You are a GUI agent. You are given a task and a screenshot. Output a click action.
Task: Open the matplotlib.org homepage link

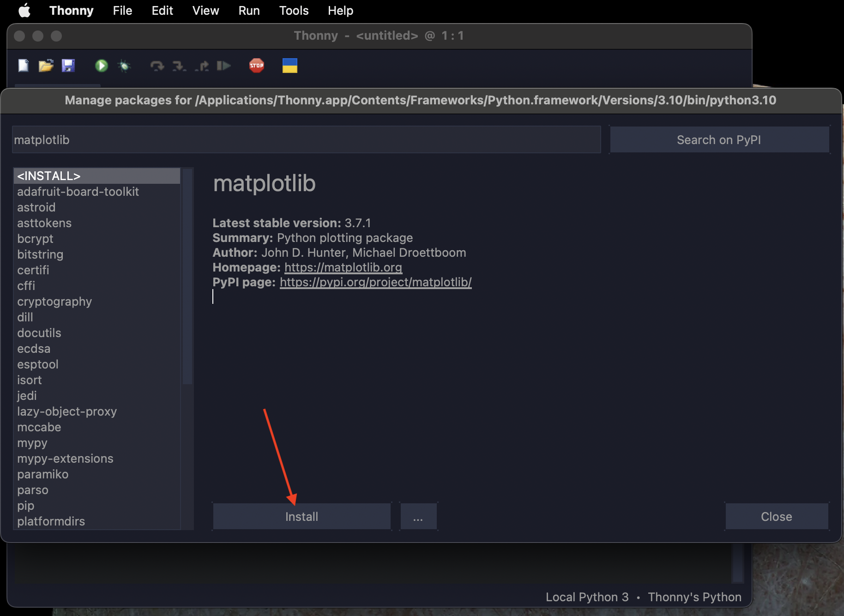click(x=344, y=267)
